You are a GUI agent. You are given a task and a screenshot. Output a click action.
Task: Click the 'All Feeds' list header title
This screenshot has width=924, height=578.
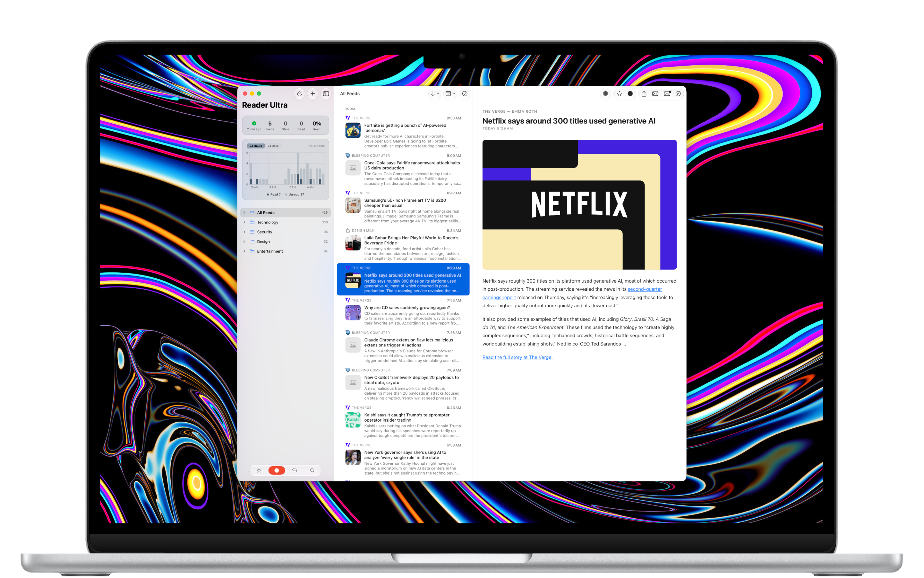[350, 94]
